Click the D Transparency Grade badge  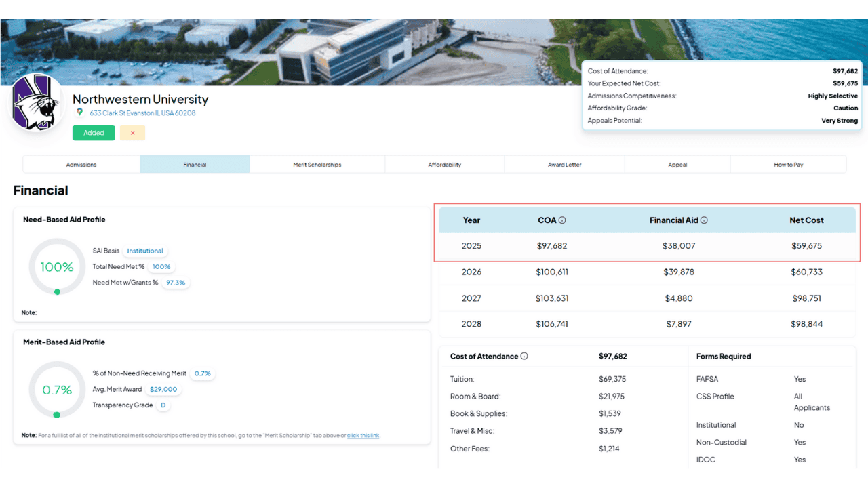pyautogui.click(x=163, y=405)
